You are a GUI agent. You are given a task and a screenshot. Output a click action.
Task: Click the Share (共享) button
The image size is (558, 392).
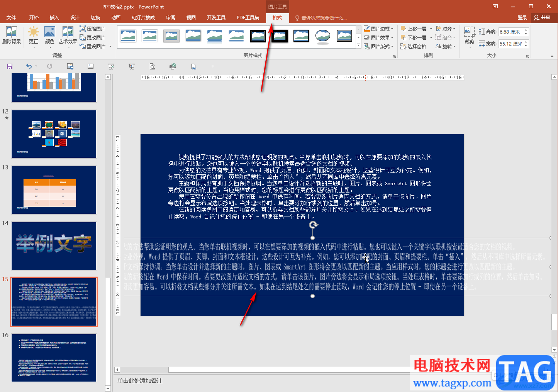542,18
